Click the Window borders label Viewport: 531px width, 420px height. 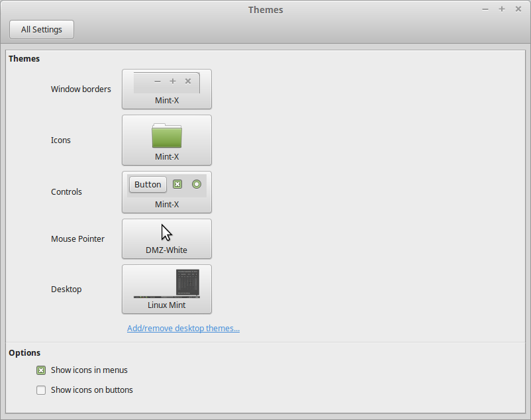81,89
